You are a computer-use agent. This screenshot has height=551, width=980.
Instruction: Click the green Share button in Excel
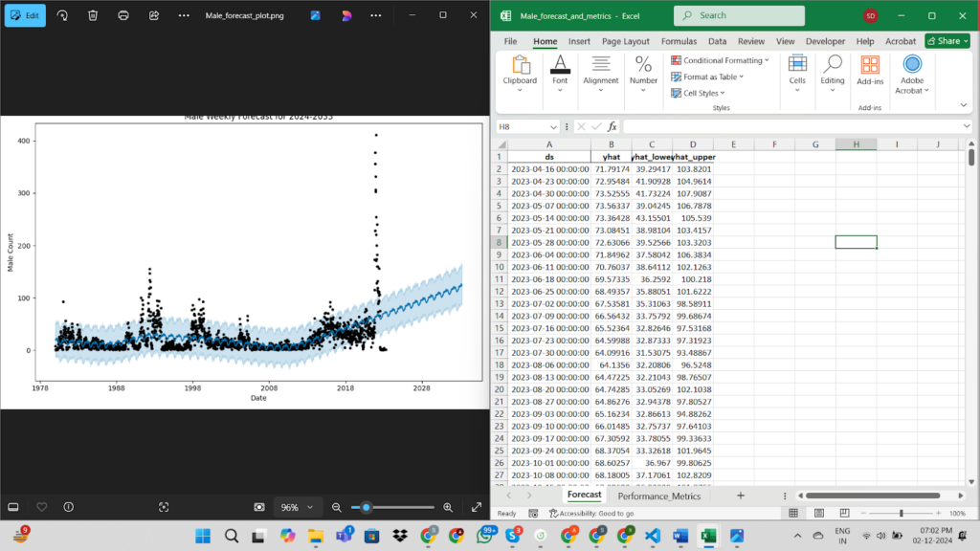[947, 41]
